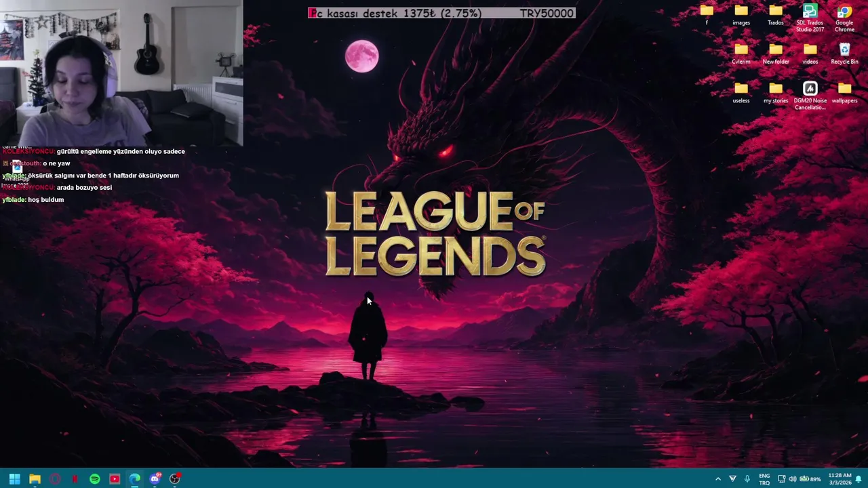
Task: Select the Recycle Bin icon
Action: tap(844, 54)
